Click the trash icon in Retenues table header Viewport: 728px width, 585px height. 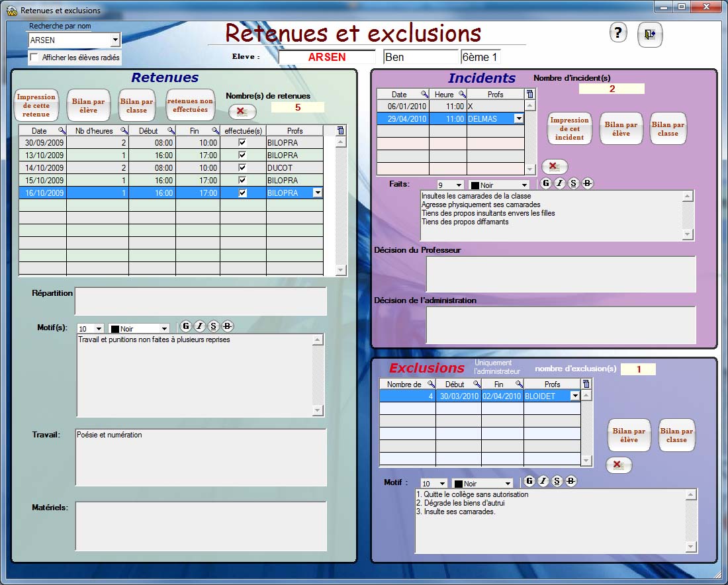(341, 131)
